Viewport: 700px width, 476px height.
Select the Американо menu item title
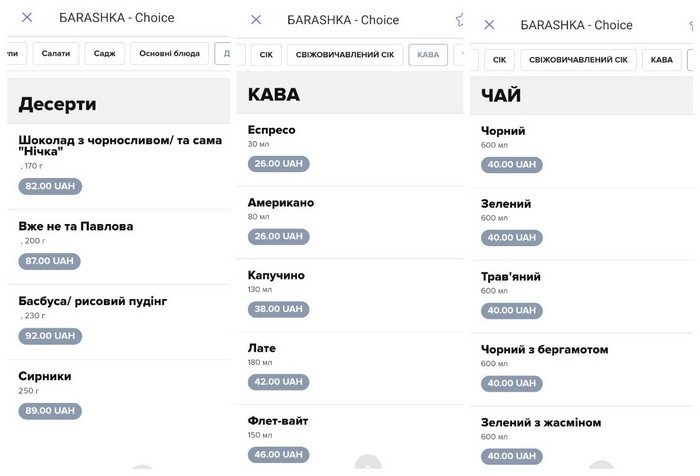click(x=281, y=203)
